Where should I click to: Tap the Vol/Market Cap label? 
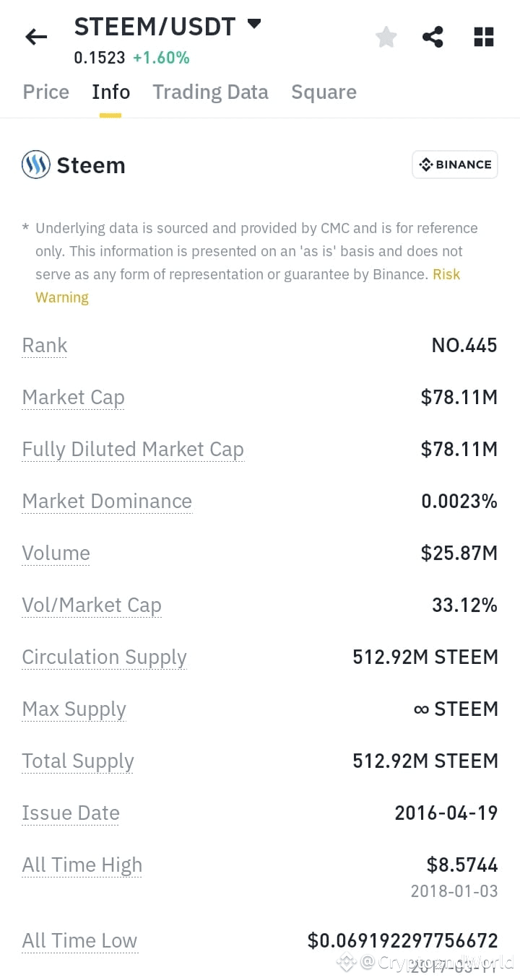point(92,605)
